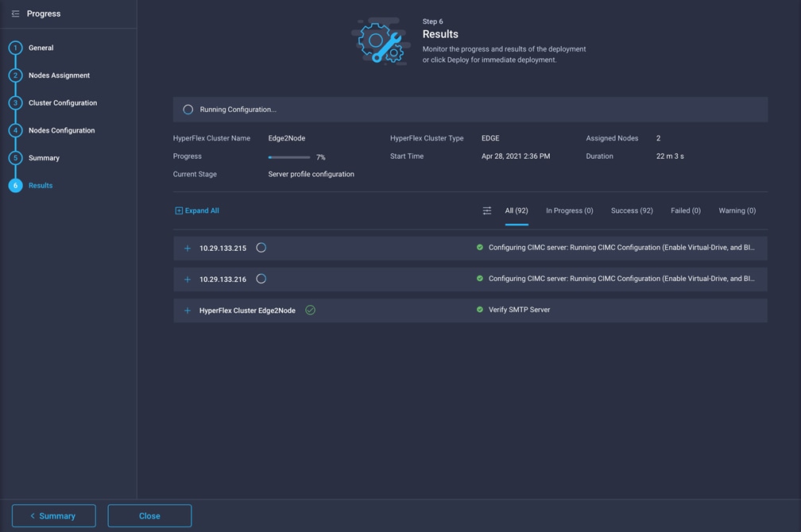
Task: Collapse the Progress sidebar menu icon
Action: click(15, 13)
